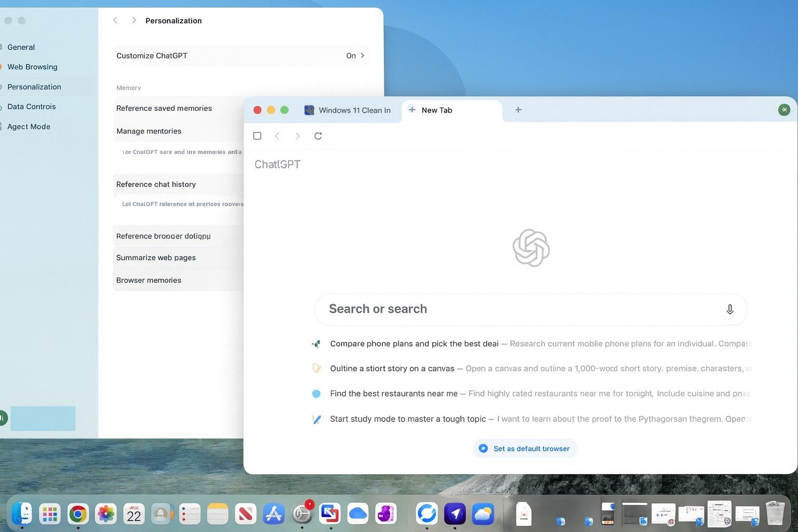This screenshot has height=532, width=798.
Task: Open the Calendar app showing 22
Action: pyautogui.click(x=134, y=514)
